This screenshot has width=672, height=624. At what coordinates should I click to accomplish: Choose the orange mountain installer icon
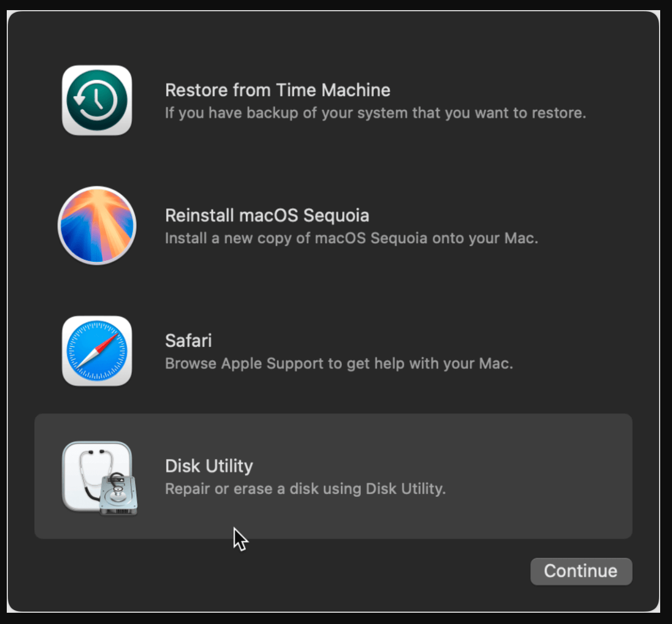97,225
